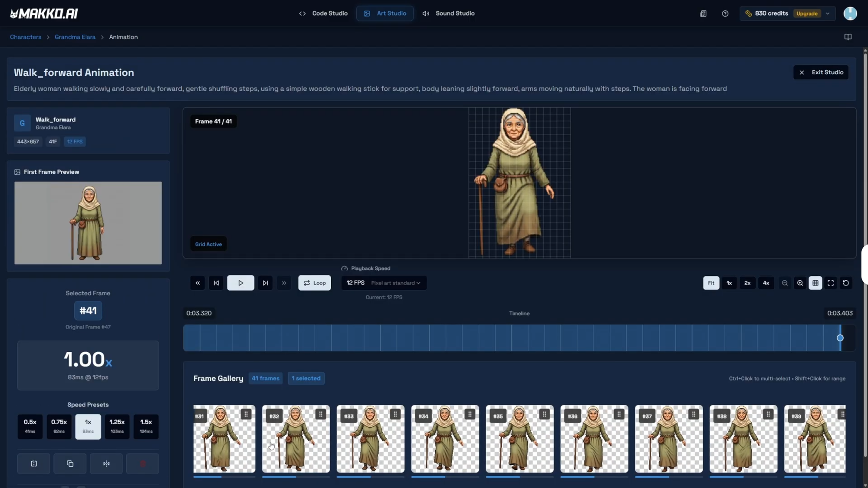Select the 1.5x speed preset
This screenshot has height=488, width=868.
point(146,426)
